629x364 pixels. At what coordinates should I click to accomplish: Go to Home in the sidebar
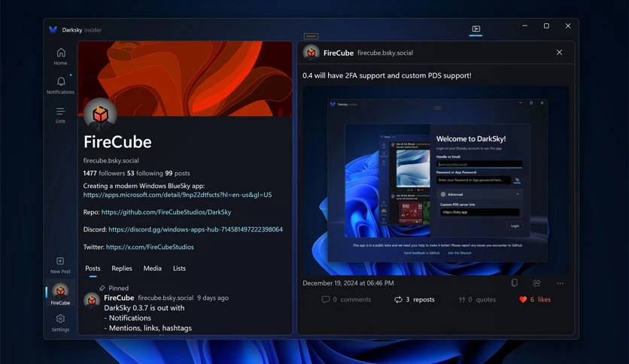tap(61, 56)
